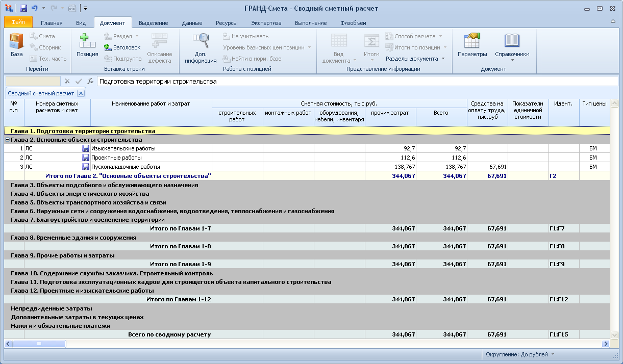The width and height of the screenshot is (623, 364).
Task: Open the Итоги dropdown button
Action: (371, 47)
